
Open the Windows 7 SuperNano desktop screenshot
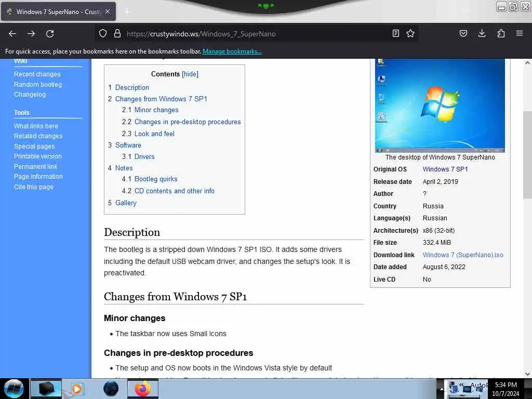[x=440, y=105]
